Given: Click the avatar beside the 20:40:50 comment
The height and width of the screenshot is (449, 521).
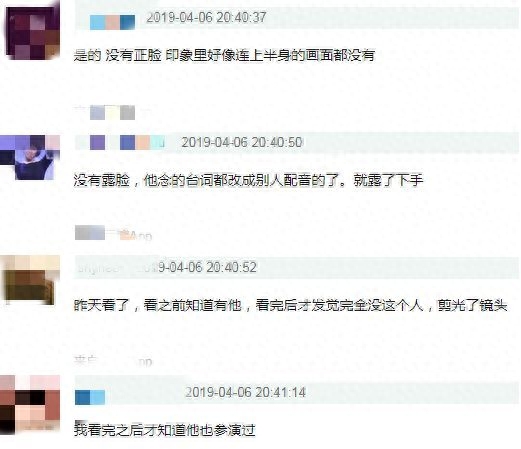Looking at the screenshot, I should tap(30, 157).
